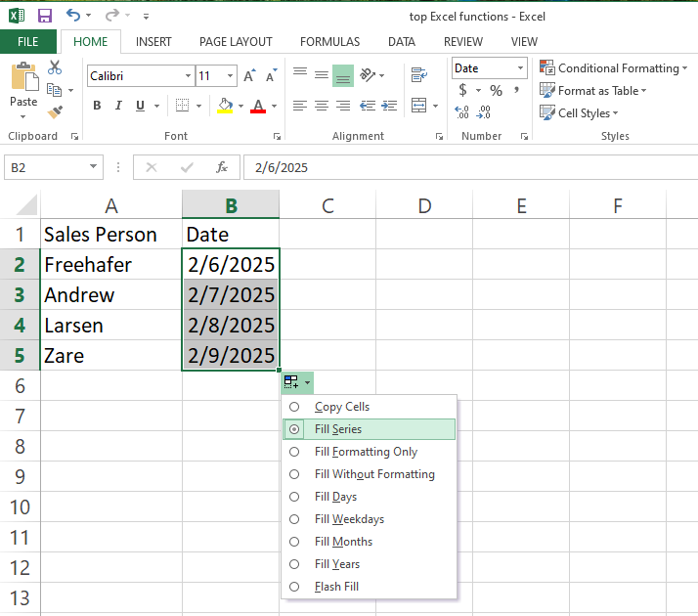Click the Paste clipboard icon
This screenshot has height=616, width=698.
[x=24, y=76]
